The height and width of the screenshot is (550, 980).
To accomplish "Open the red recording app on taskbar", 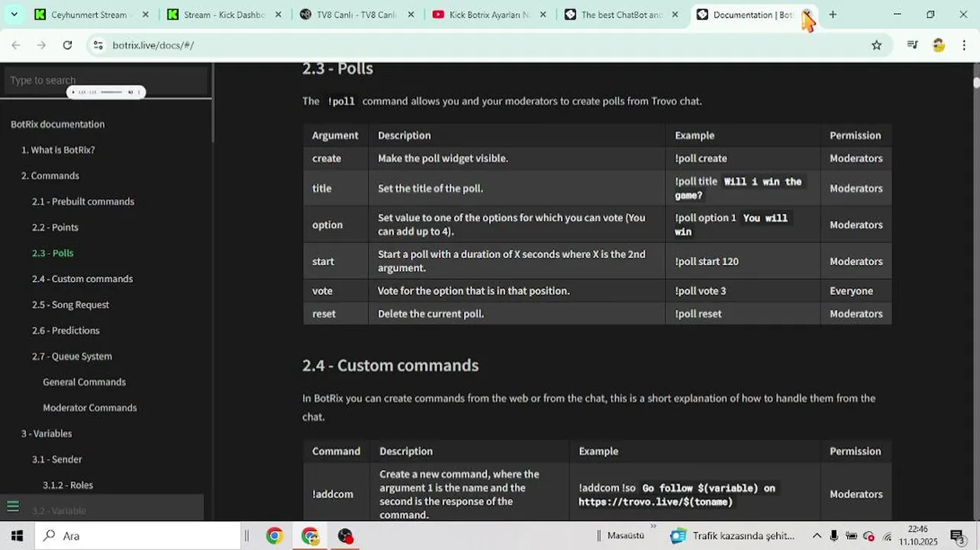I will 346,536.
